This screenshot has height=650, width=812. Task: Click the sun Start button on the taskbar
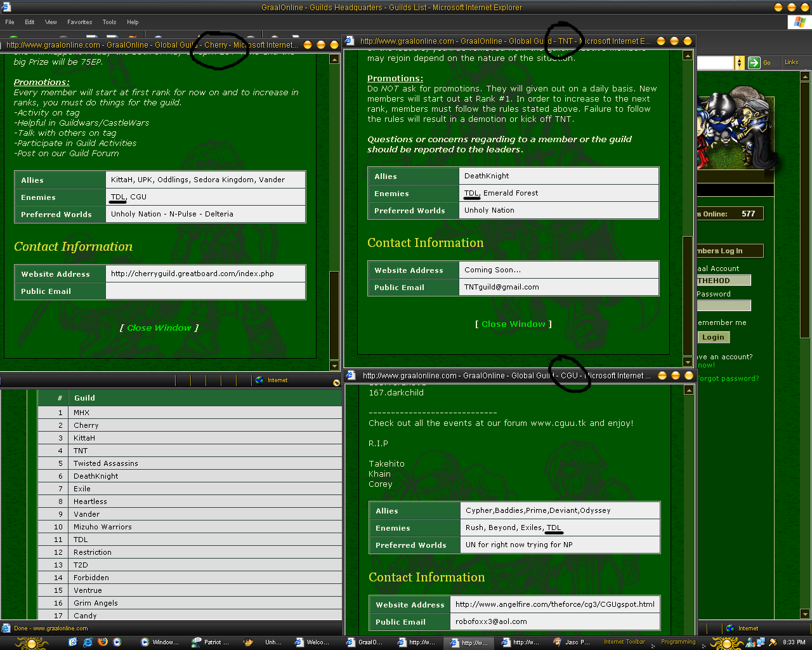tap(31, 643)
